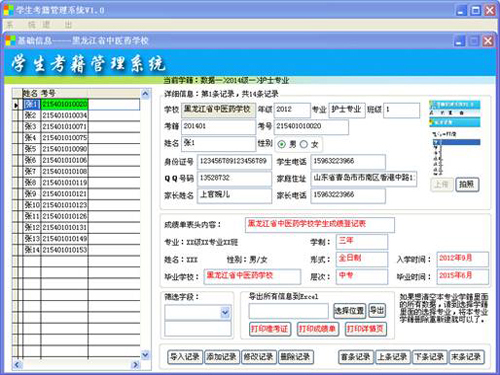Click the 成绩单表头内容 header text field
500x375 pixels.
(320, 225)
